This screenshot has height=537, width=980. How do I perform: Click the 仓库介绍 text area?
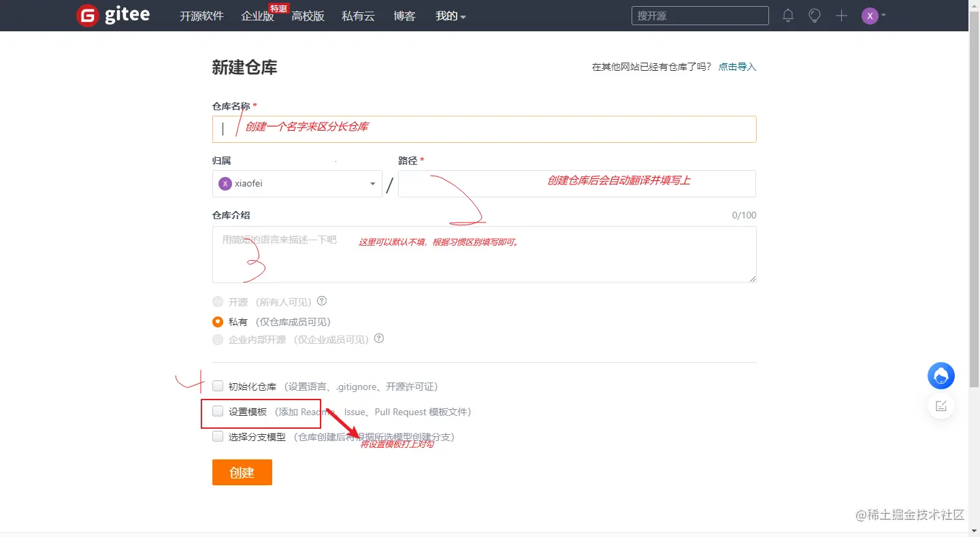point(485,255)
